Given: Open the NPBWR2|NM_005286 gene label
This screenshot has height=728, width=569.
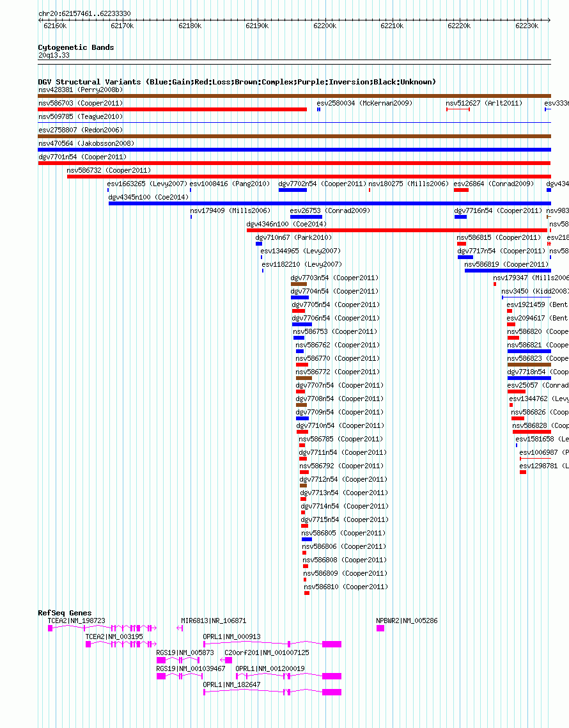Looking at the screenshot, I should (407, 621).
